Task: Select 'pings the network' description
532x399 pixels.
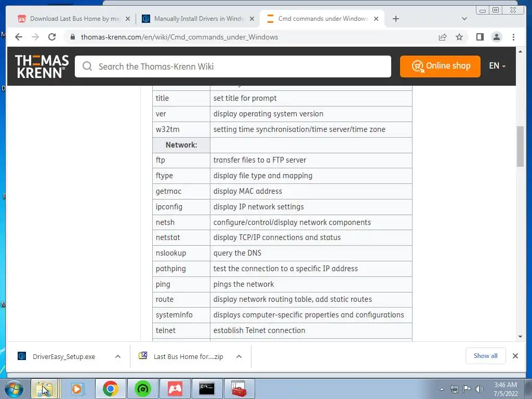Action: [244, 284]
